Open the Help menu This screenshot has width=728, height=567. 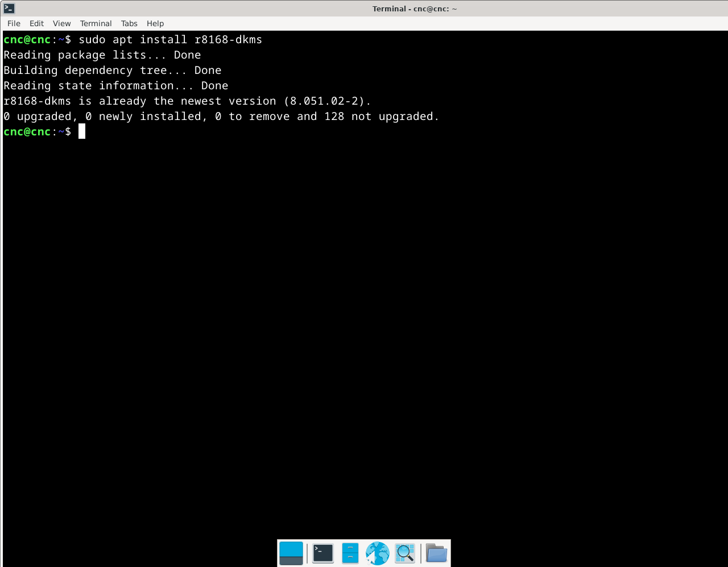(x=155, y=23)
